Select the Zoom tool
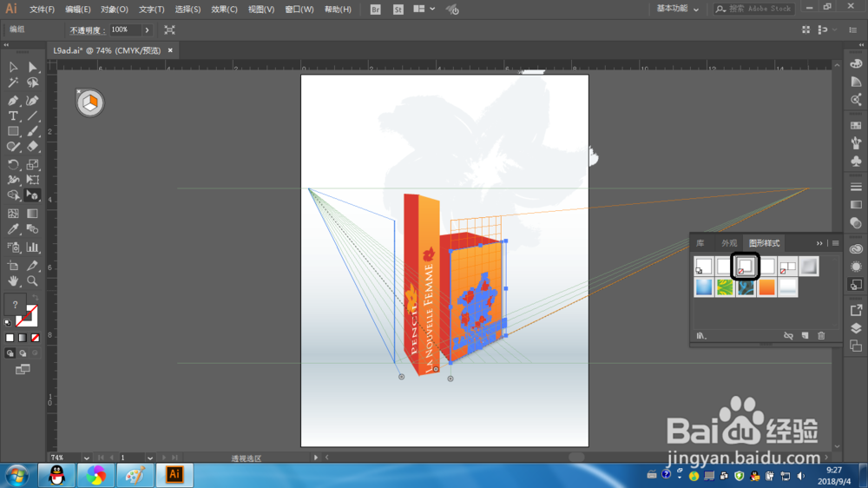 (33, 280)
